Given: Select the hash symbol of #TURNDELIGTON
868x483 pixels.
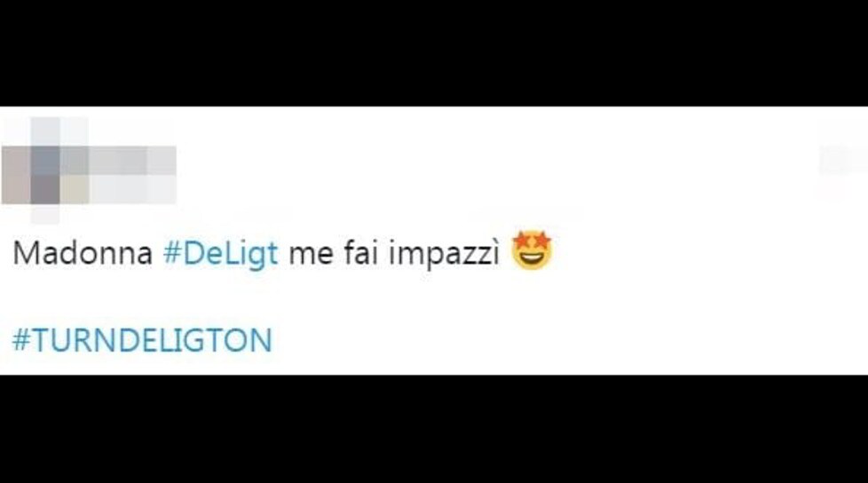Looking at the screenshot, I should click(x=21, y=339).
